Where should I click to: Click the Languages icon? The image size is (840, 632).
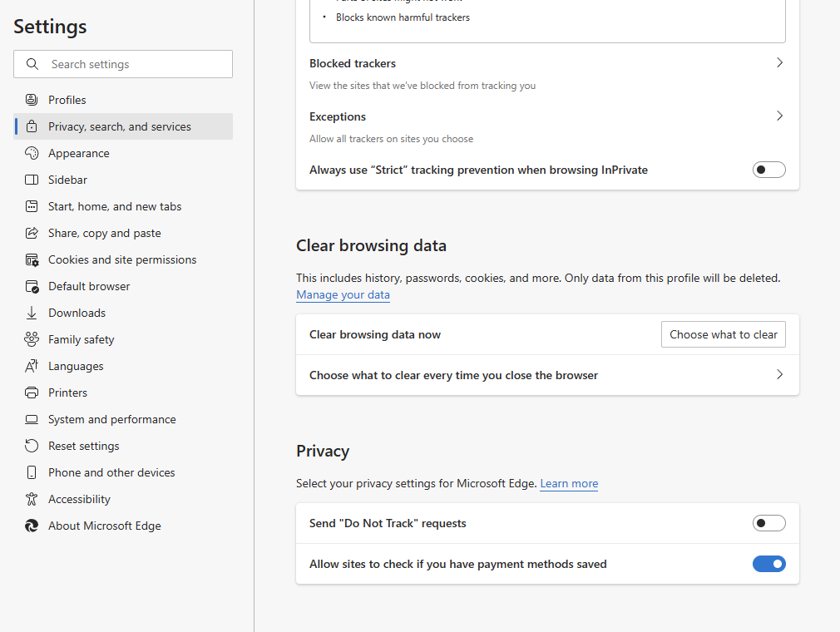(32, 367)
